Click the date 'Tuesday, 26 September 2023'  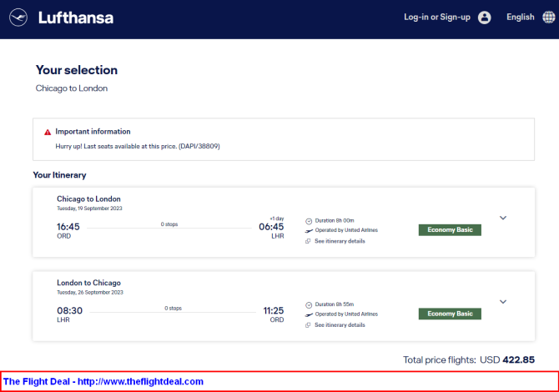pyautogui.click(x=90, y=292)
